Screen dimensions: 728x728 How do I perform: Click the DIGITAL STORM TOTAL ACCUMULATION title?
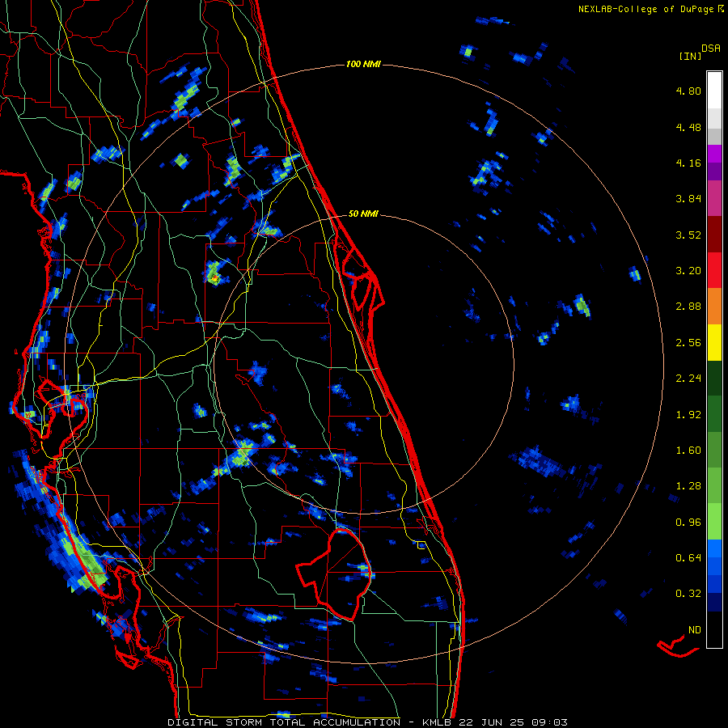tap(284, 722)
